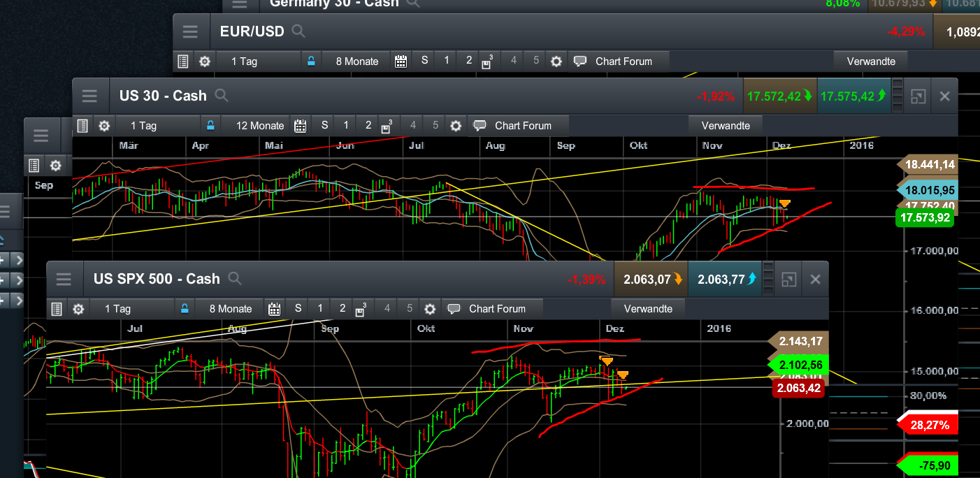Select the 2.143,17 price level label
Image resolution: width=980 pixels, height=478 pixels.
click(x=799, y=342)
